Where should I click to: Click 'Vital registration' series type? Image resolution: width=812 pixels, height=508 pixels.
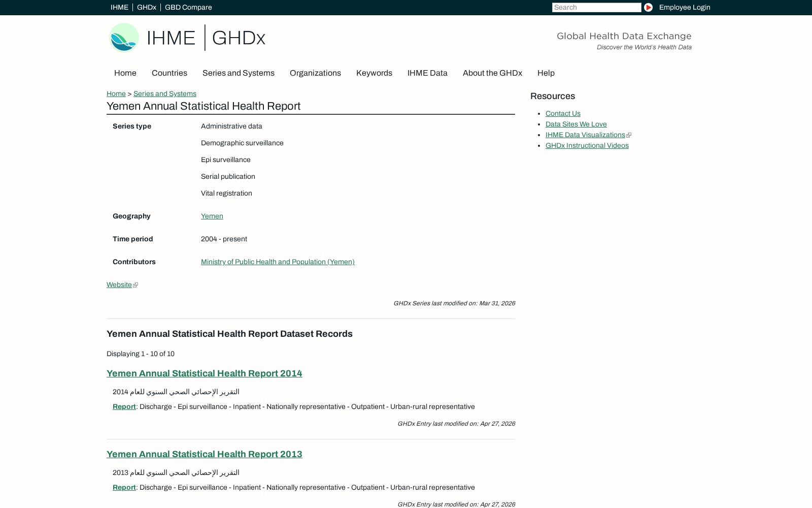coord(226,193)
